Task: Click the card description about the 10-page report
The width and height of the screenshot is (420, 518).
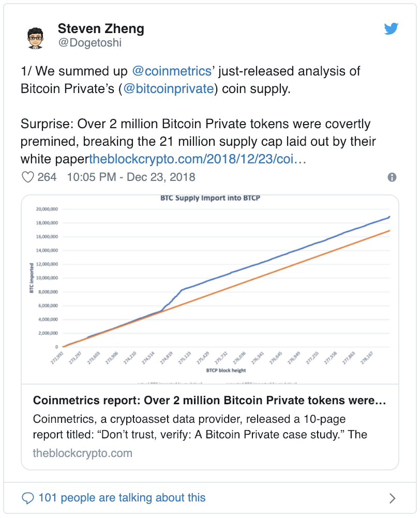Action: 200,426
